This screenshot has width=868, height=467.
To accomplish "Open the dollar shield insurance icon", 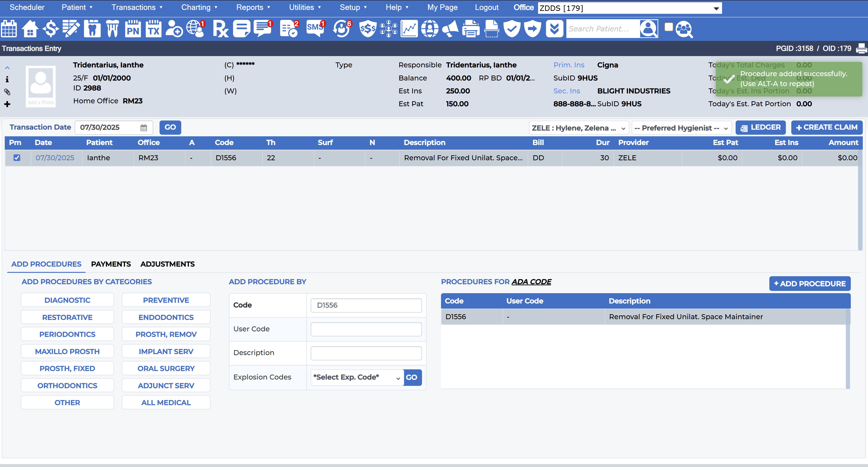I will pyautogui.click(x=368, y=29).
